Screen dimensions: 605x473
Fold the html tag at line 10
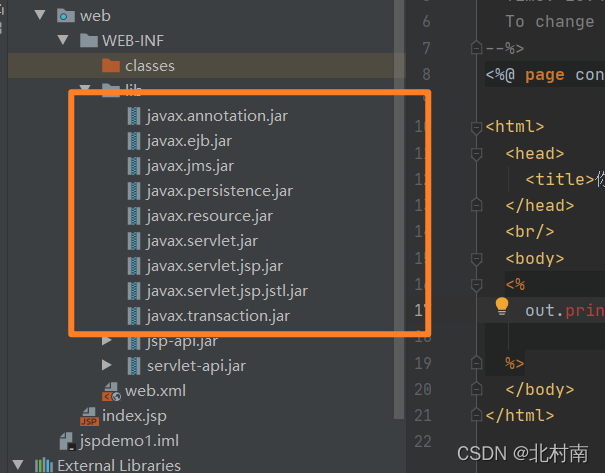477,127
